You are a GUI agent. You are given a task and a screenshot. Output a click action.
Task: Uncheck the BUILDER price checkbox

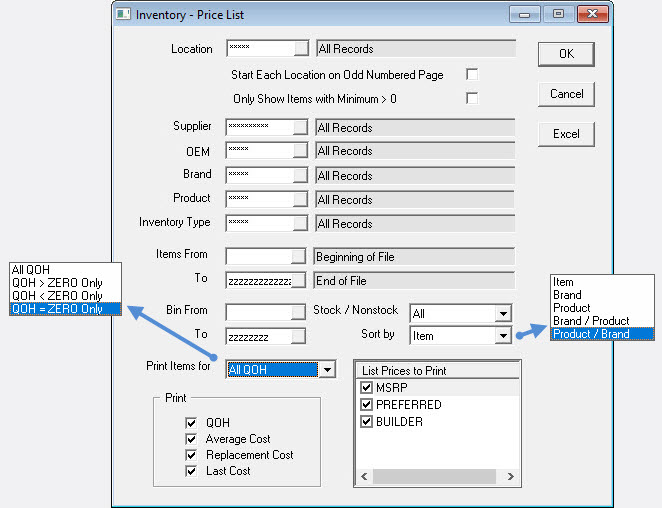pyautogui.click(x=366, y=421)
